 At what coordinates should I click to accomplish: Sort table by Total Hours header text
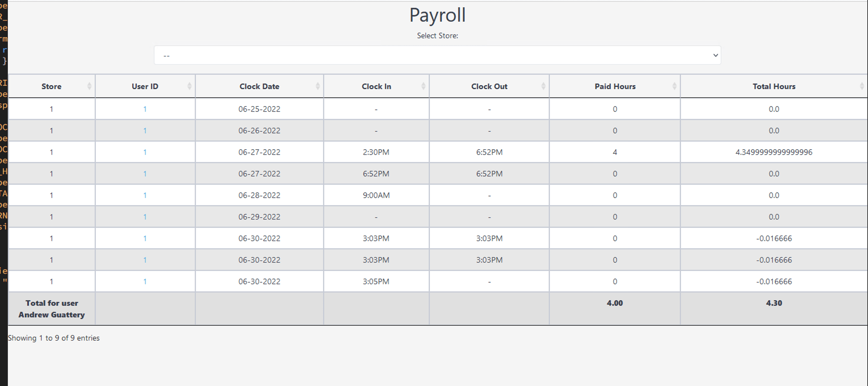pos(774,86)
